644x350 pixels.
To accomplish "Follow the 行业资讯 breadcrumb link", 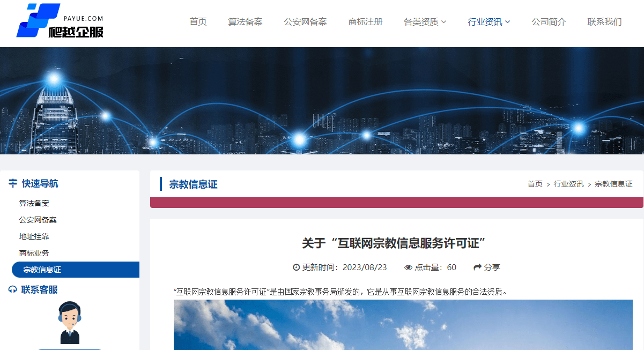I will click(x=568, y=184).
